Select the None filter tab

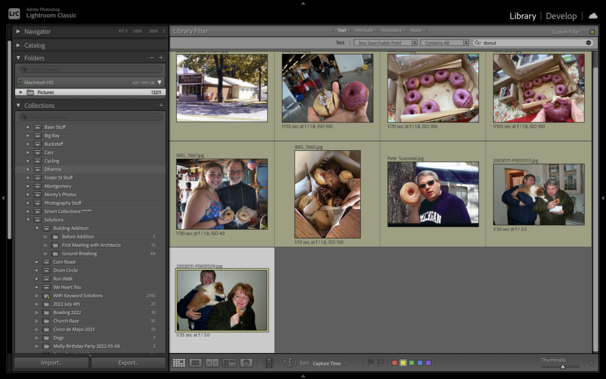[416, 31]
